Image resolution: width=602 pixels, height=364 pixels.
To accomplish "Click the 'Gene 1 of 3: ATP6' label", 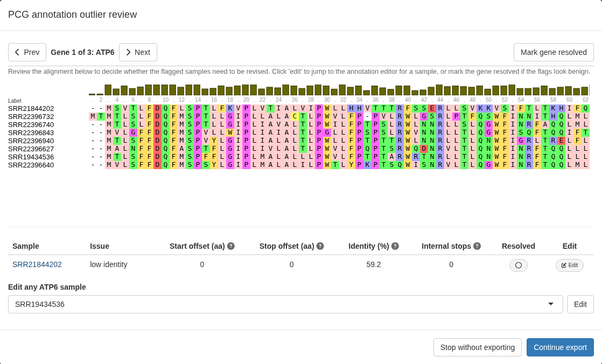I will point(82,52).
